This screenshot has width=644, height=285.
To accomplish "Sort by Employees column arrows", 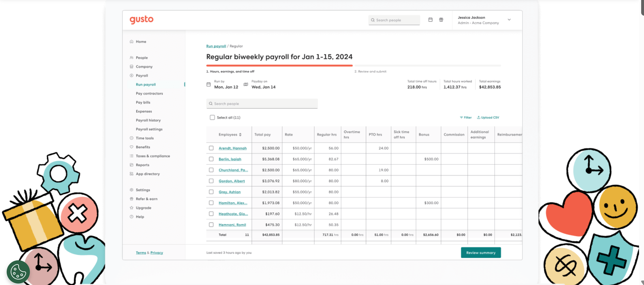I will pos(240,135).
